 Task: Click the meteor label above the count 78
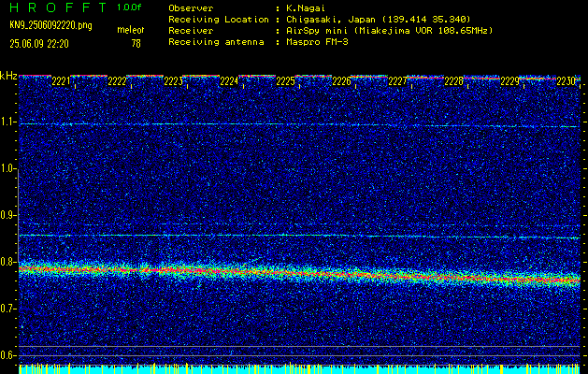click(131, 30)
